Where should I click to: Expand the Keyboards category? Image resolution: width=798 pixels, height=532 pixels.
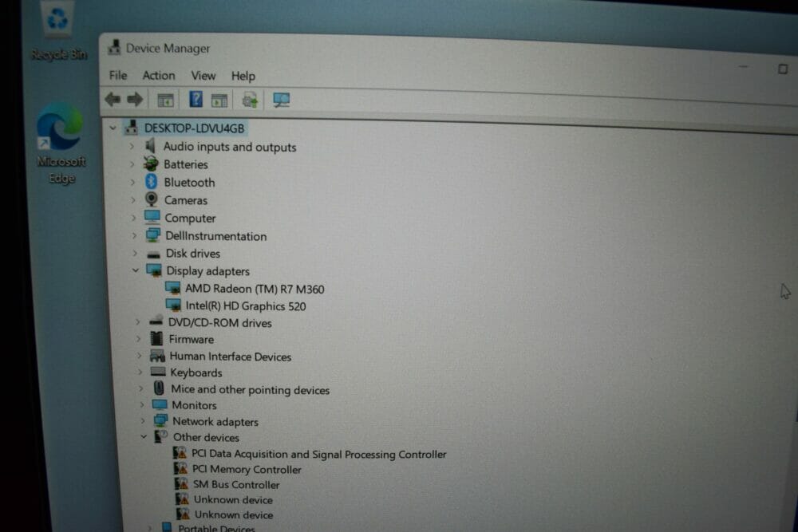coord(140,372)
